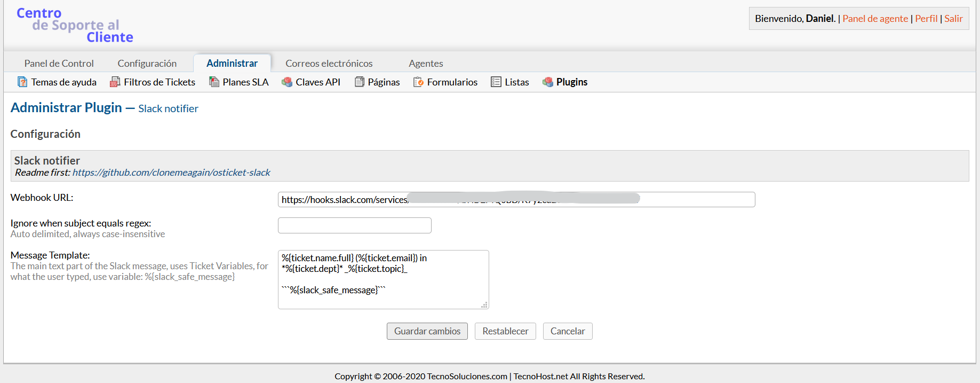The height and width of the screenshot is (383, 980).
Task: Grab the Message Template textarea resize handle
Action: point(484,305)
